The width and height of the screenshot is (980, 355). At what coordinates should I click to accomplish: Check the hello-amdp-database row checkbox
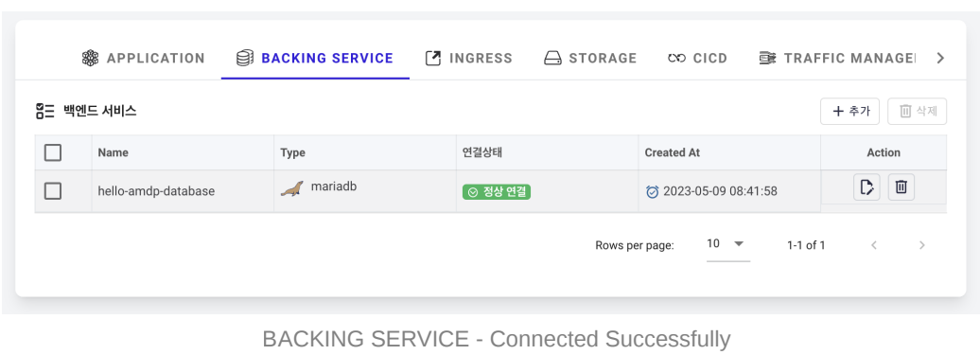coord(53,190)
